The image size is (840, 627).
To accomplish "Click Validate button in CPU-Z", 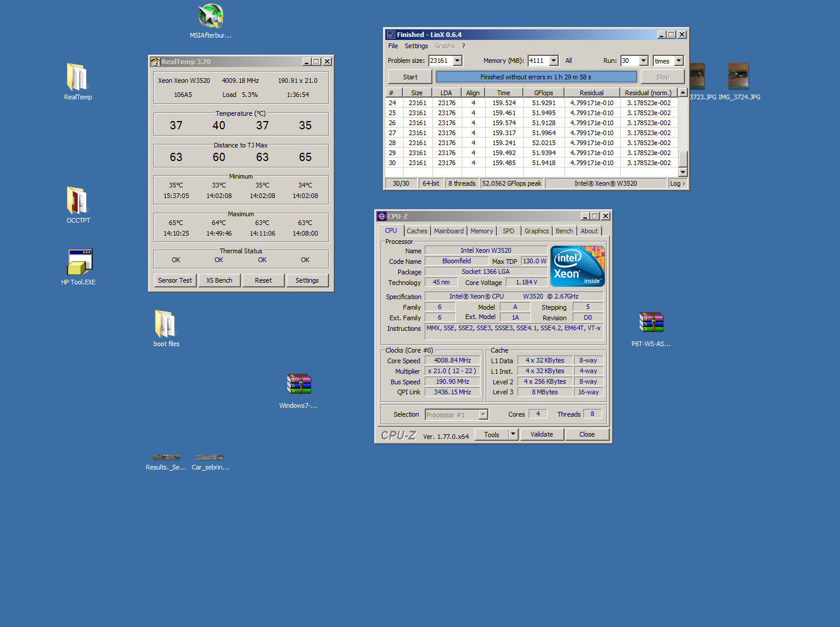I will pyautogui.click(x=542, y=435).
